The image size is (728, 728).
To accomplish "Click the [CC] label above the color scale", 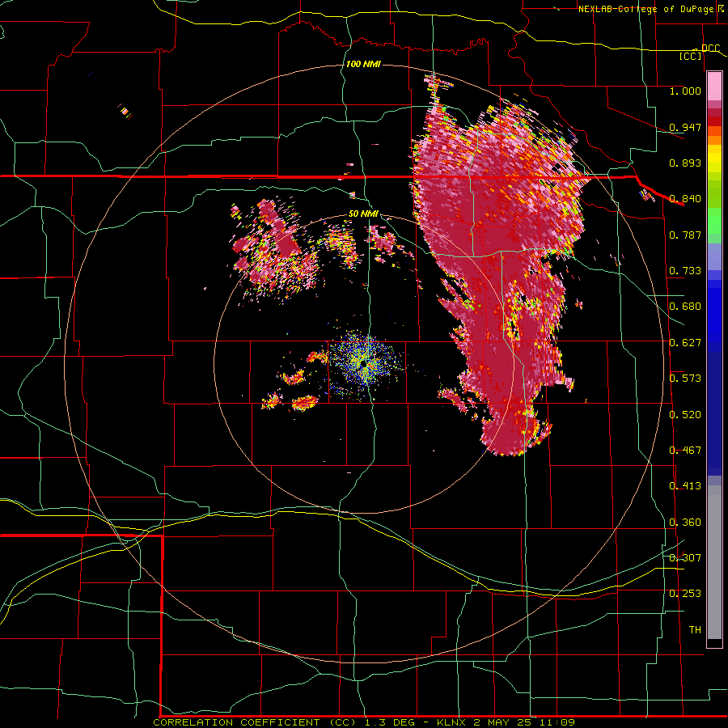I will pos(691,56).
